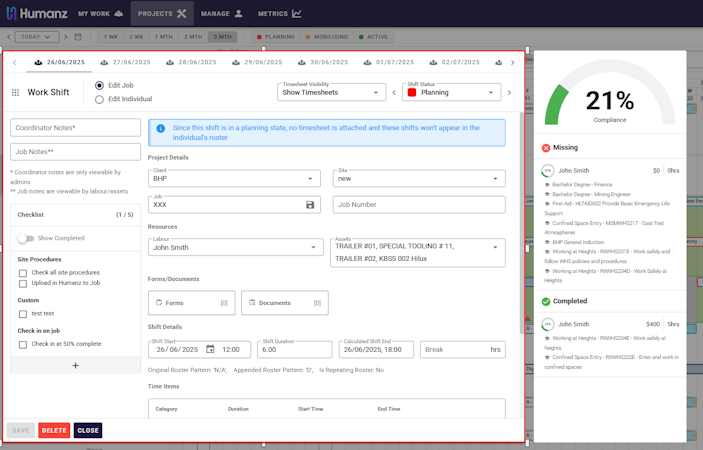Click the info icon in the planning notice
The image size is (703, 450).
161,129
